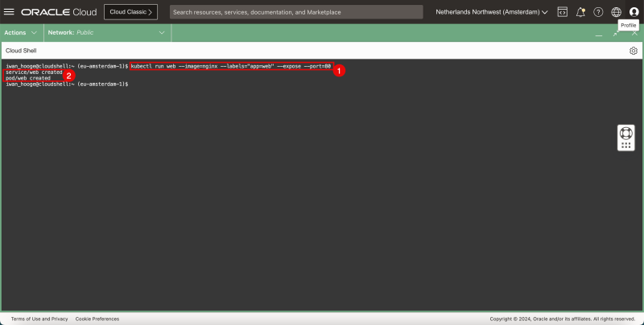
Task: Go to Oracle Cloud home logo
Action: click(x=56, y=12)
